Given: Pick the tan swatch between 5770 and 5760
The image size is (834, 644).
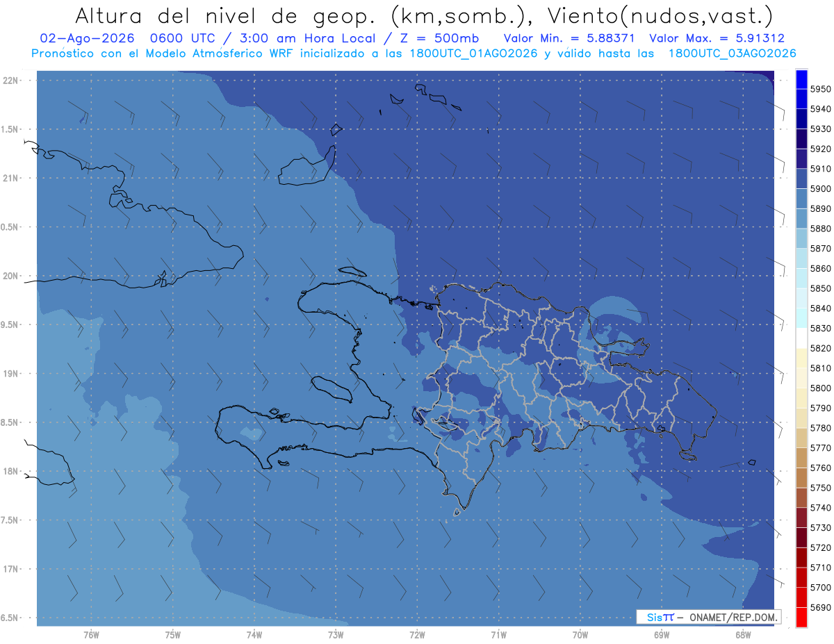Looking at the screenshot, I should point(801,458).
